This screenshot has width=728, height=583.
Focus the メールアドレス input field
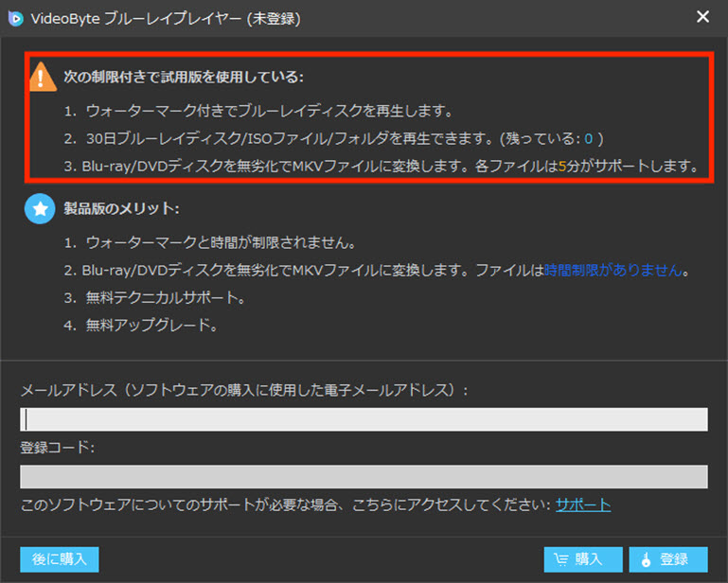[364, 419]
